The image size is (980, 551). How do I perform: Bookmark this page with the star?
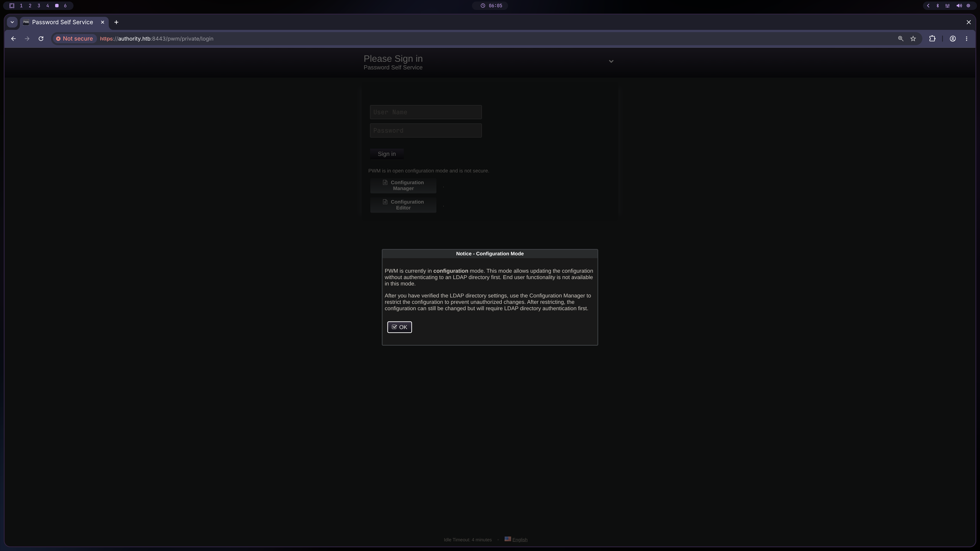[913, 39]
